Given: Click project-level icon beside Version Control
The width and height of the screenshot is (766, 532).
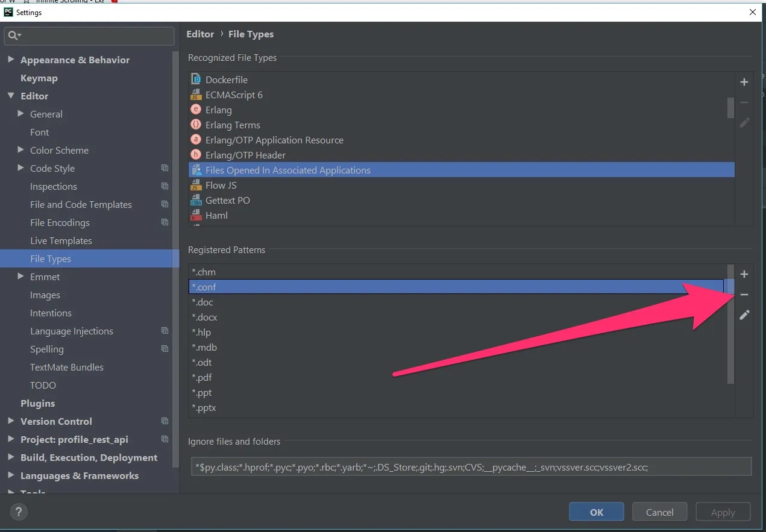Looking at the screenshot, I should click(165, 421).
